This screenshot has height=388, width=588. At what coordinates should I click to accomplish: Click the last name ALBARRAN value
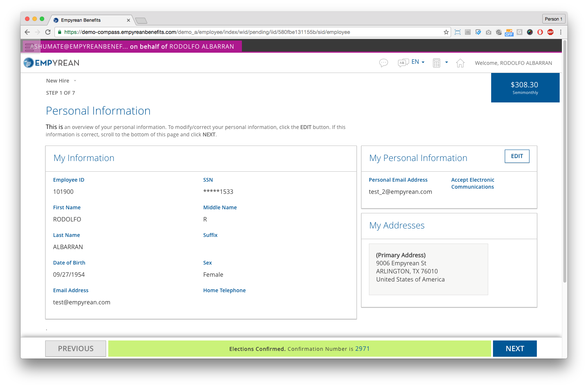(68, 247)
